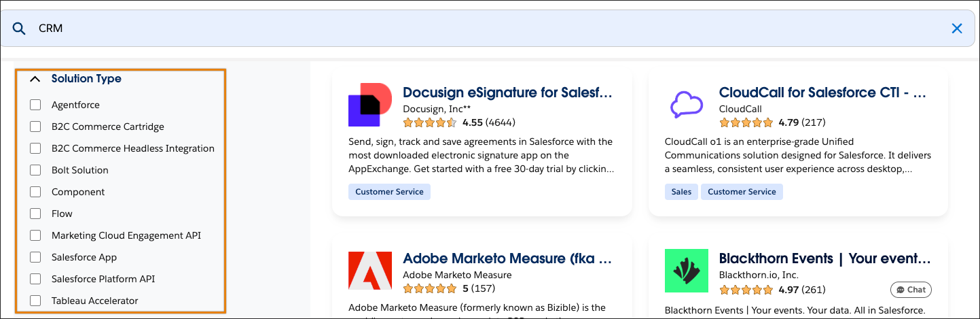The width and height of the screenshot is (980, 319).
Task: Click the CloudCall description text
Action: (x=798, y=155)
